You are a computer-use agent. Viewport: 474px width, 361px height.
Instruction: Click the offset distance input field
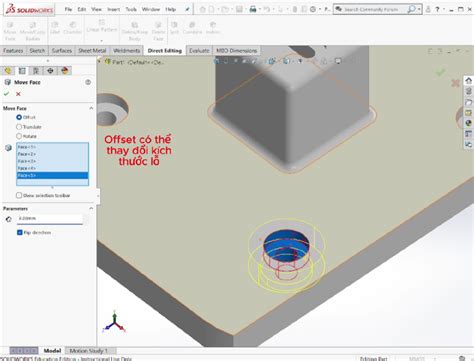pyautogui.click(x=49, y=219)
